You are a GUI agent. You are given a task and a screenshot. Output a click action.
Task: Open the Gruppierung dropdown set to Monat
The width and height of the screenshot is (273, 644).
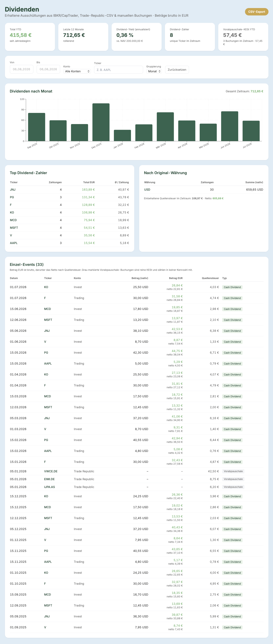(154, 71)
